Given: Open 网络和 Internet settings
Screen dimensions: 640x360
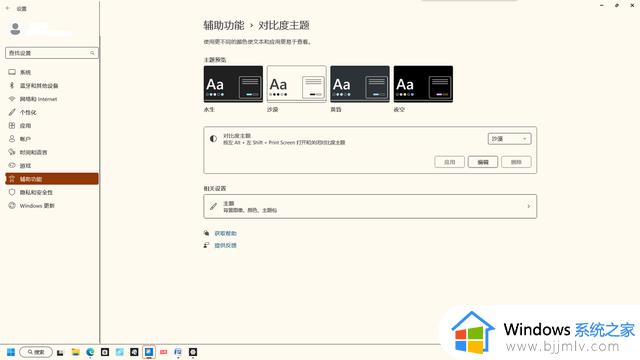Looking at the screenshot, I should coord(52,99).
